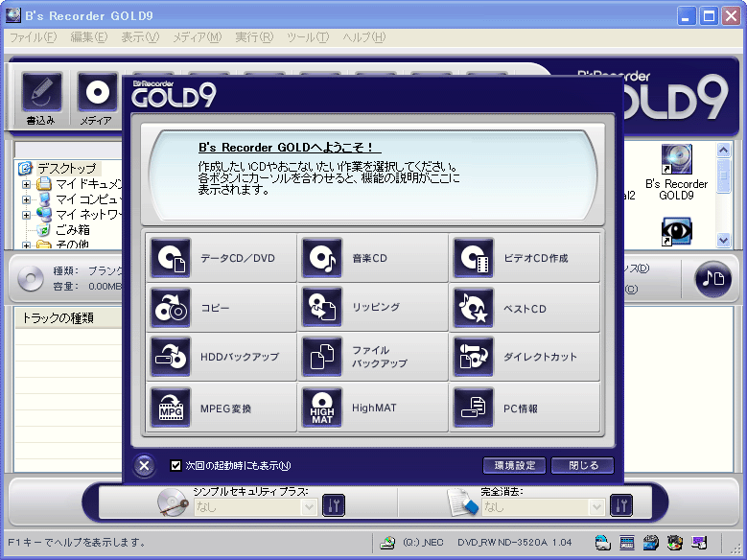Open the ツール menu

click(x=308, y=37)
